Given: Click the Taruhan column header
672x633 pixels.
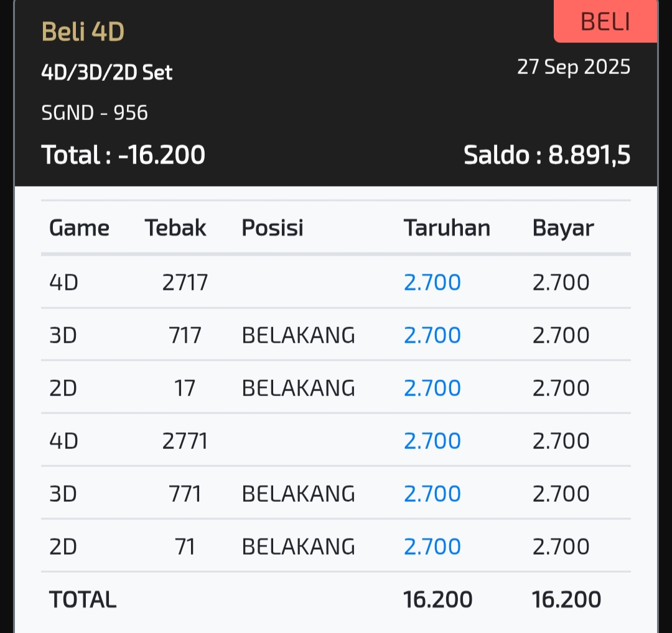Looking at the screenshot, I should (x=447, y=228).
